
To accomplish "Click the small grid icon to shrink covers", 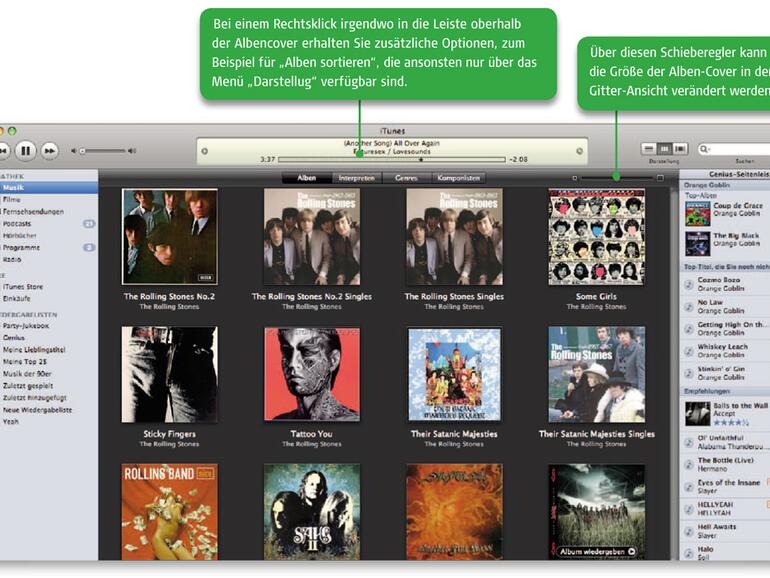I will [575, 178].
